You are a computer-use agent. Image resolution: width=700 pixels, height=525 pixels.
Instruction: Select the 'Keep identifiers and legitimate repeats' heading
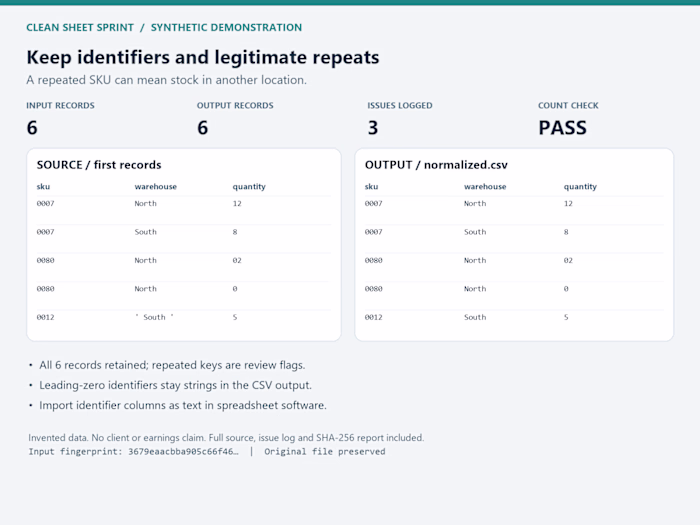click(x=203, y=58)
